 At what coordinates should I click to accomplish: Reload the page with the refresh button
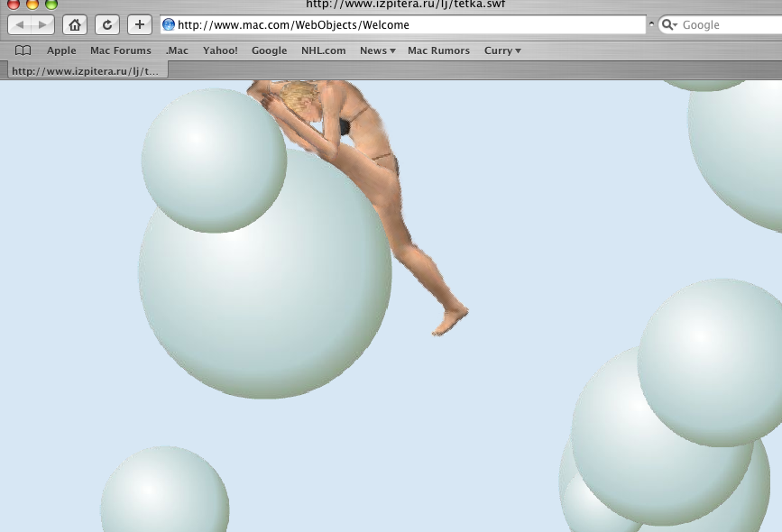(107, 25)
